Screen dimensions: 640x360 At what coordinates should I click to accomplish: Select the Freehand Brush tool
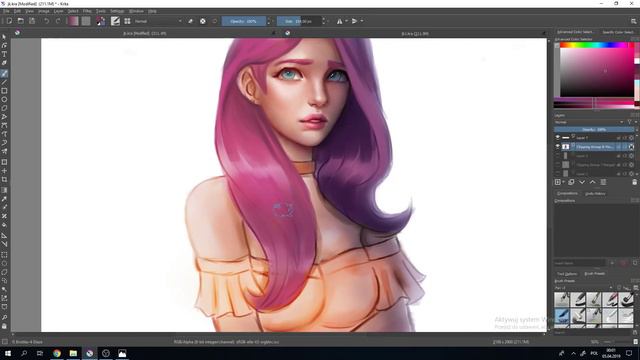[x=4, y=74]
